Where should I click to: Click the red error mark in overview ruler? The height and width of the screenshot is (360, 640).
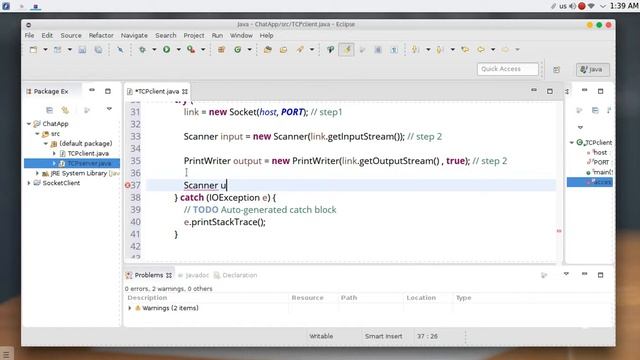point(559,231)
